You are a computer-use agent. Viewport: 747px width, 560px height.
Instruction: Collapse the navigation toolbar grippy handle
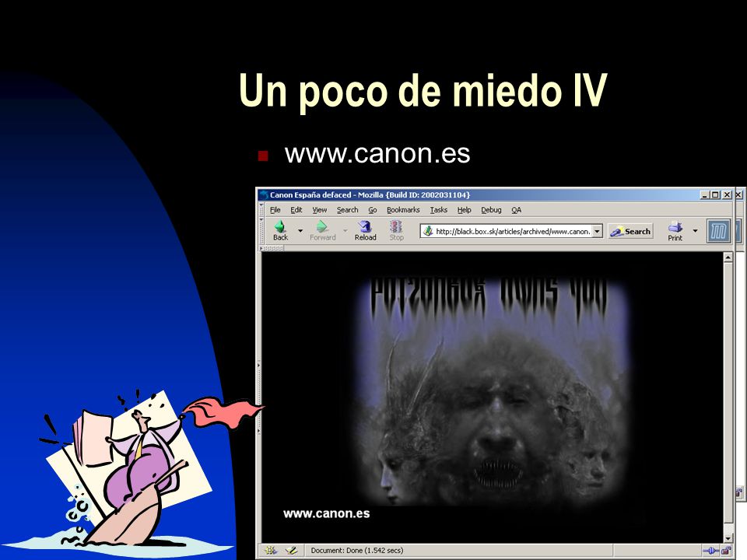tap(261, 232)
